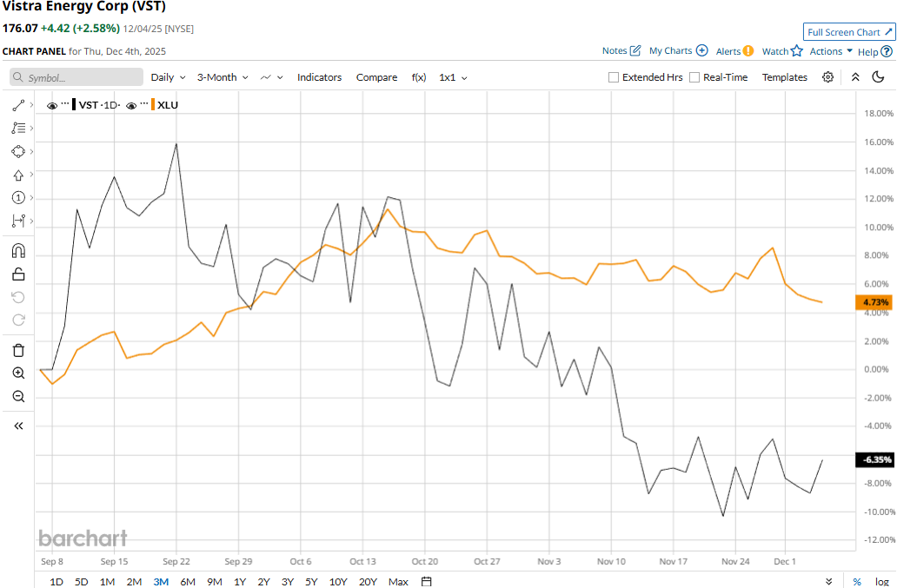Expand Fibonacci tool options arrow
Viewport: 897px width, 588px height.
31,128
